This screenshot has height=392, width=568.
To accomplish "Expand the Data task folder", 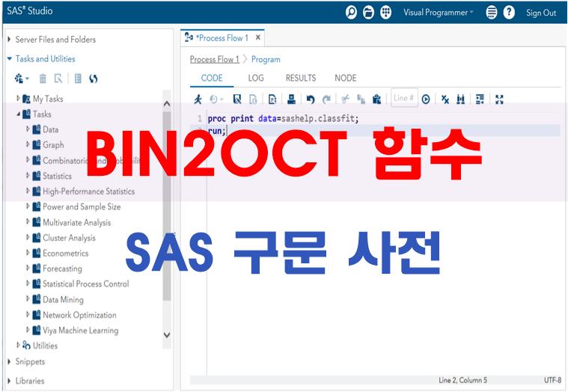I will [28, 129].
